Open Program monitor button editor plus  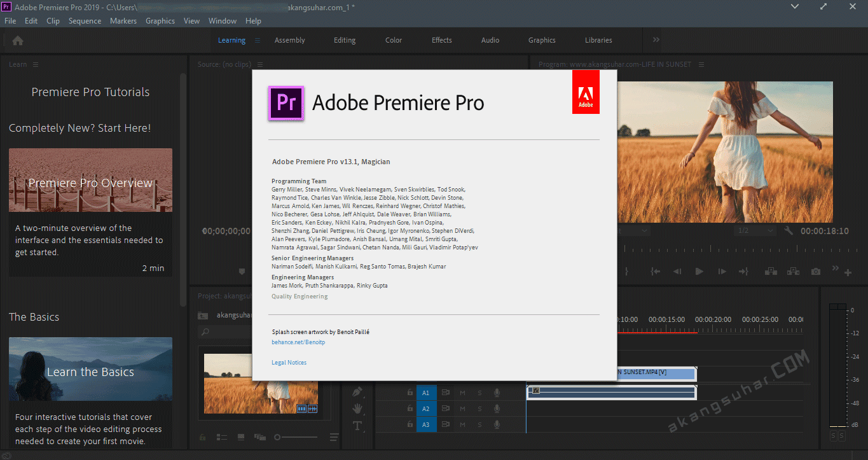848,272
